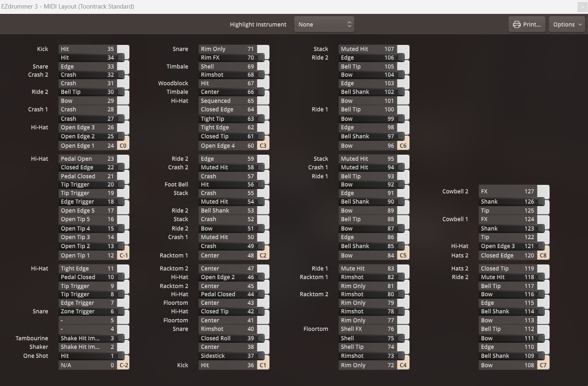588x386 pixels.
Task: Select Woodblock Hit note 67
Action: pyautogui.click(x=227, y=83)
